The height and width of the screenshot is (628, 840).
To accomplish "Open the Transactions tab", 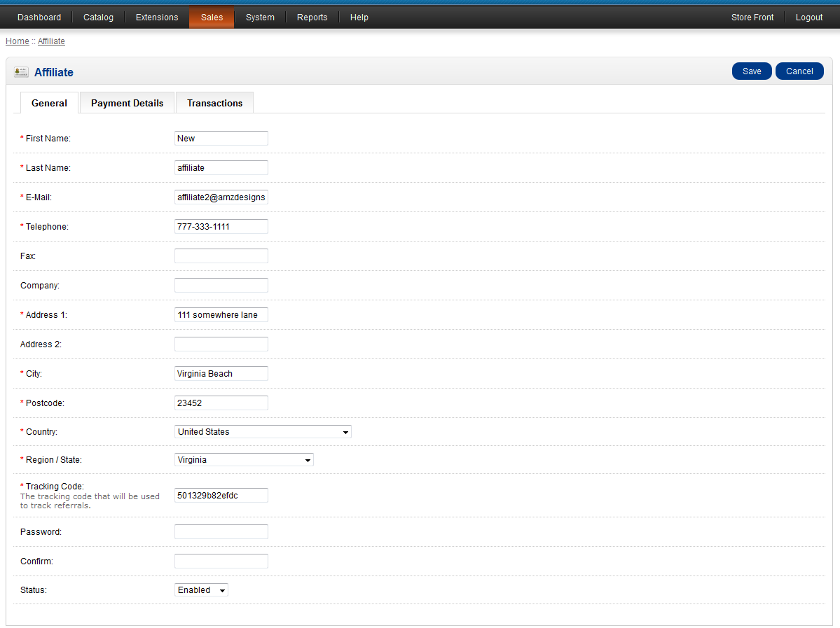I will tap(214, 103).
